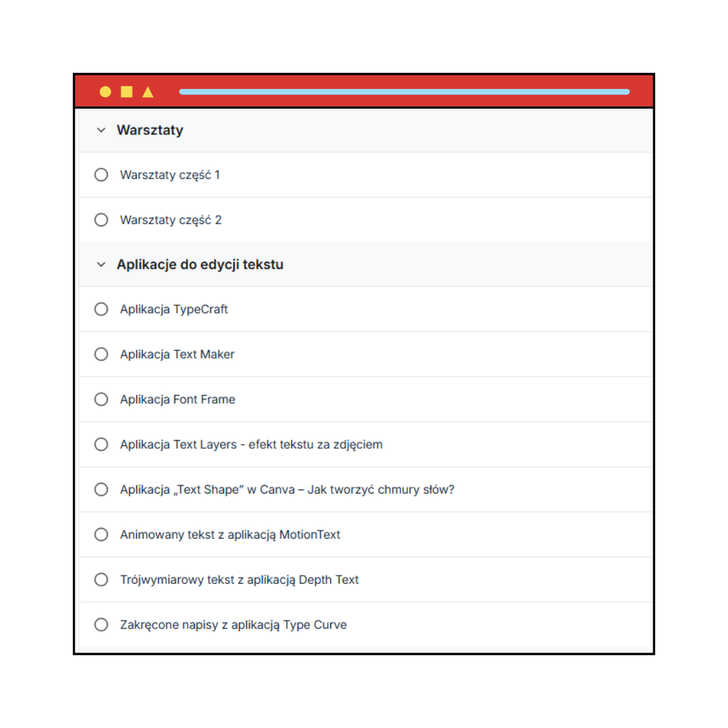
Task: Open Trójwymiarowy tekst z aplikacją Depth Text
Action: tap(239, 580)
